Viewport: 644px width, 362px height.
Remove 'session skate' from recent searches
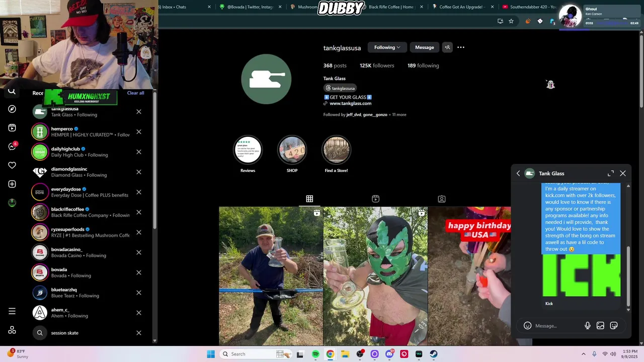139,333
